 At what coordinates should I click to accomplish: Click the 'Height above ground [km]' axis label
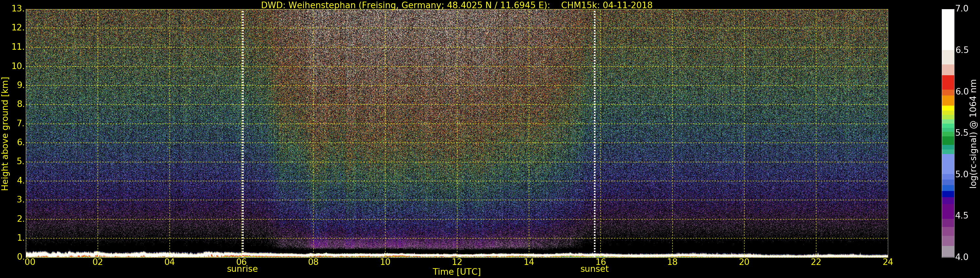tap(5, 133)
